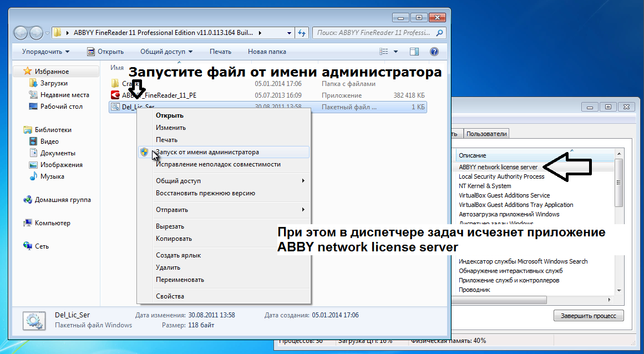Click the Del_Lic_Ser details pane thumbnail
This screenshot has width=644, height=354.
tap(34, 321)
